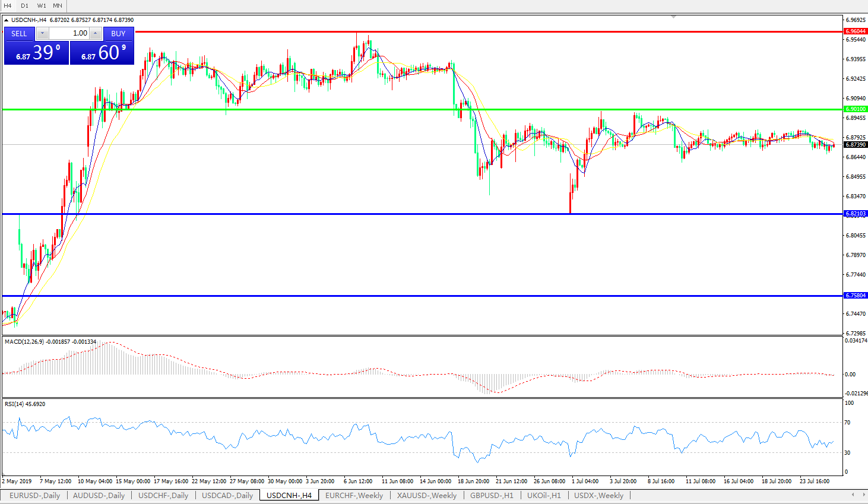Screen dimensions: 868x504
Task: Click the blue 6.82103 price label
Action: click(x=855, y=214)
